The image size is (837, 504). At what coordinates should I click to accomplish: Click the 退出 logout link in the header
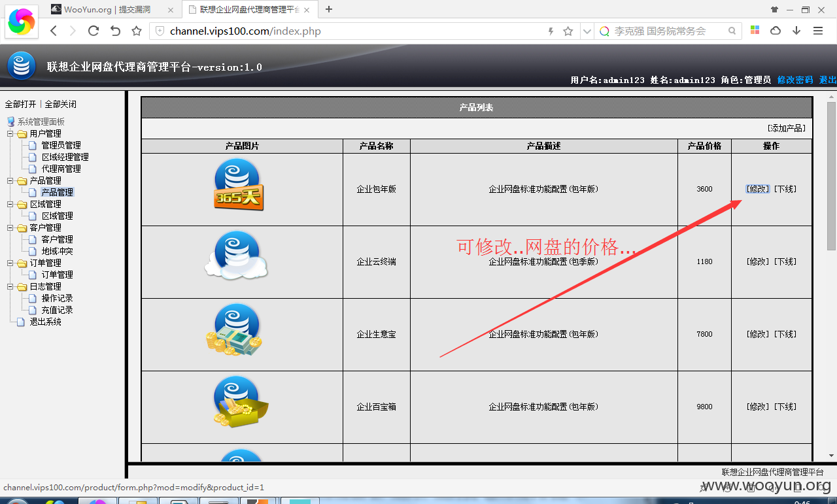coord(828,80)
